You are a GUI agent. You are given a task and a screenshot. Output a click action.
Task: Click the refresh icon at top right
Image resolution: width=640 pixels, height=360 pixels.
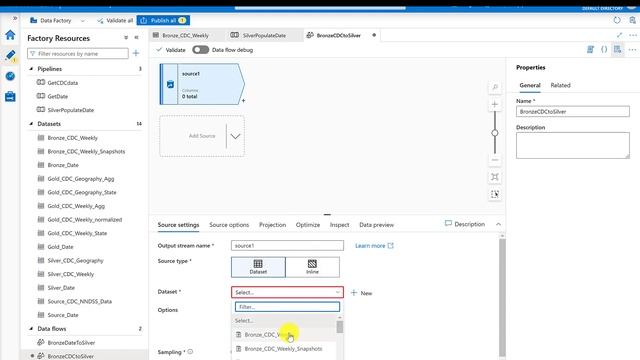pyautogui.click(x=617, y=20)
